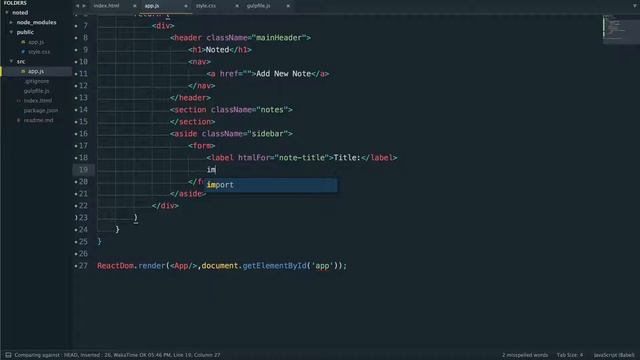Expand the node_modules folder
Viewport: 640px width, 360px height.
(11, 22)
